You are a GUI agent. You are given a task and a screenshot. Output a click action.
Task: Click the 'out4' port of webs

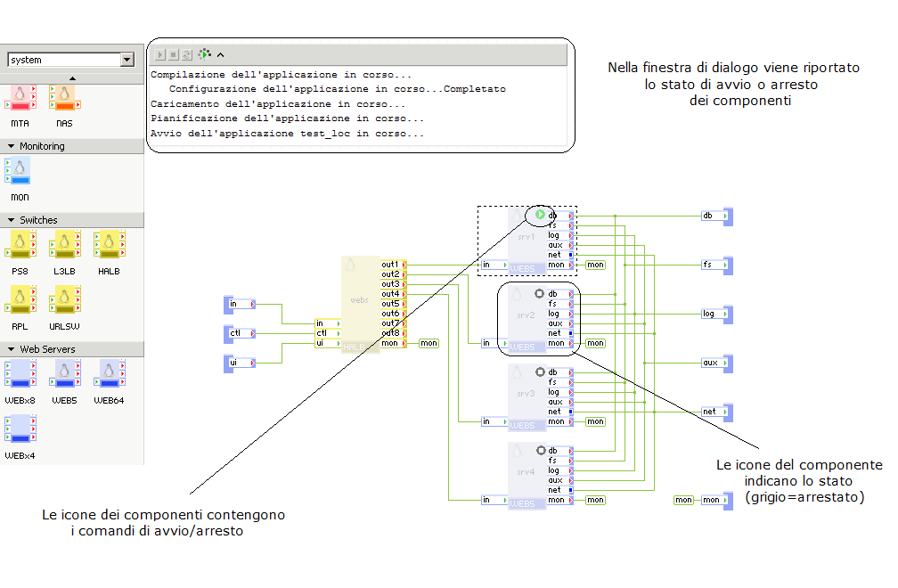[394, 294]
